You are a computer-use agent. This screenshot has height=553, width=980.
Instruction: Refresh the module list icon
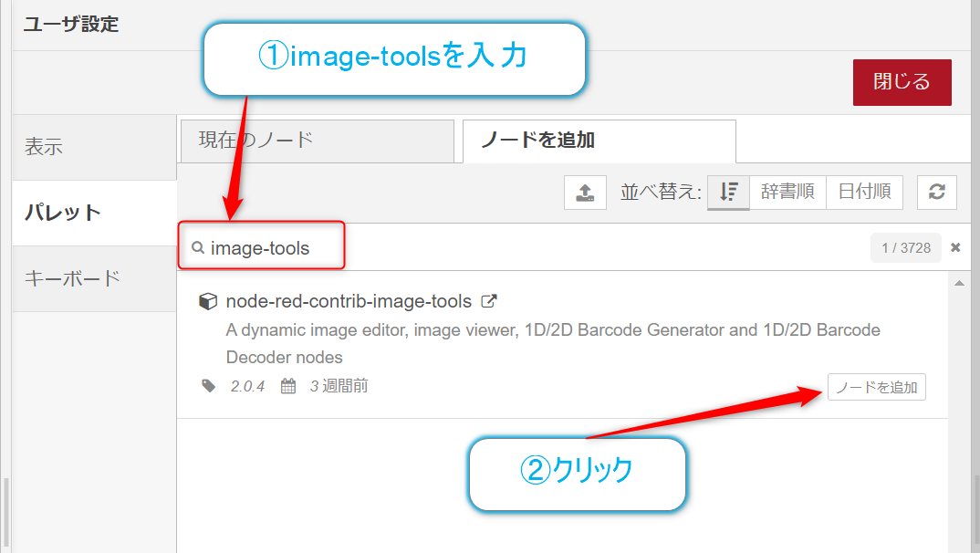pyautogui.click(x=936, y=192)
